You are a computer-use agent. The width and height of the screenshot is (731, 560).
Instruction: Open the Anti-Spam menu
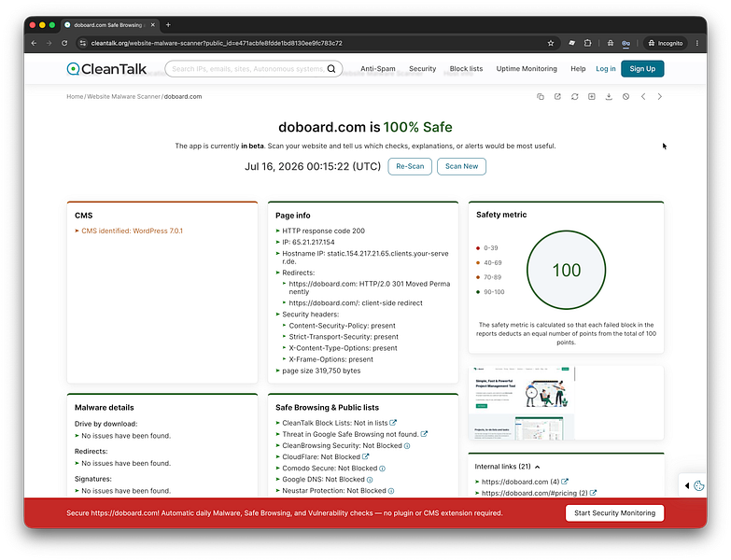(377, 68)
